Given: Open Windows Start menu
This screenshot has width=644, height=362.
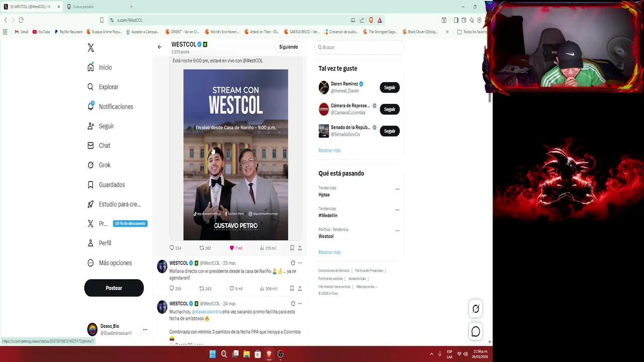Looking at the screenshot, I should pyautogui.click(x=212, y=354).
